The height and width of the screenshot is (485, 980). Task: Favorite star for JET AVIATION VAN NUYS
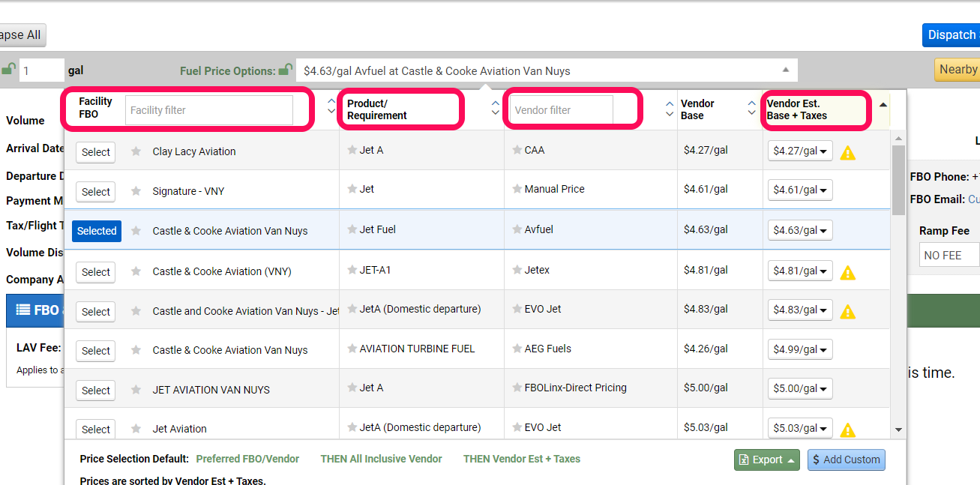pyautogui.click(x=136, y=390)
